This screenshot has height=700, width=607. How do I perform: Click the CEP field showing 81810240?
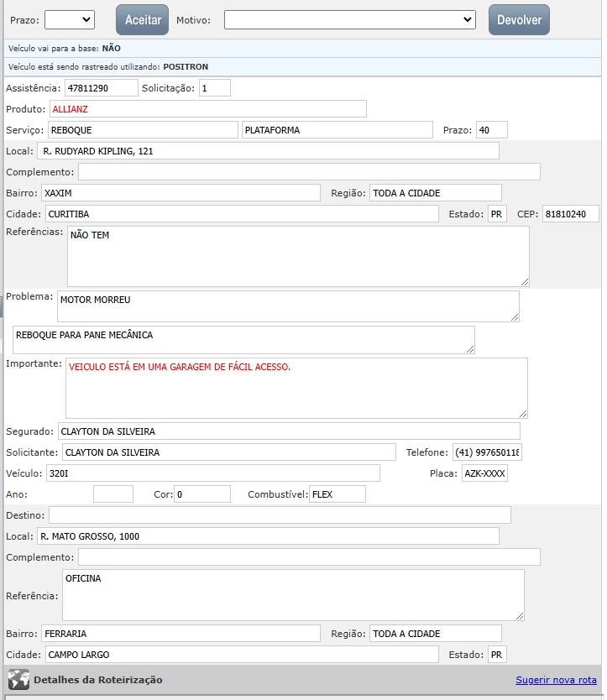coord(570,214)
